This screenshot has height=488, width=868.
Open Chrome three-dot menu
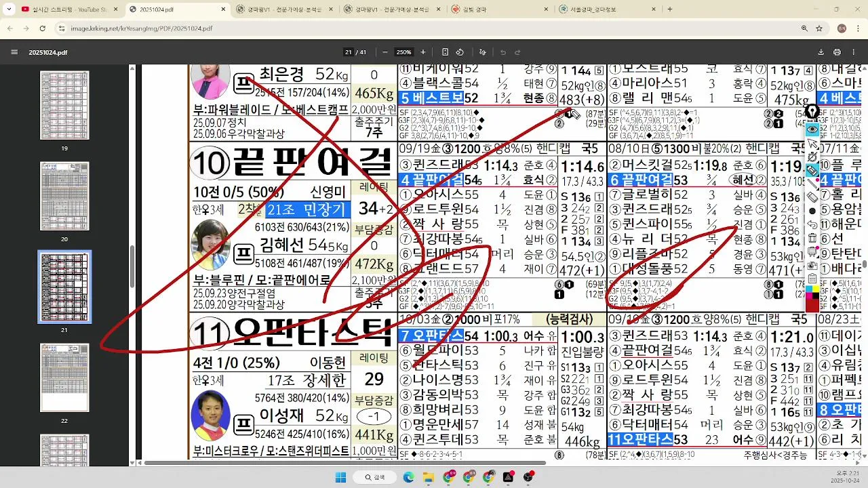[x=858, y=28]
